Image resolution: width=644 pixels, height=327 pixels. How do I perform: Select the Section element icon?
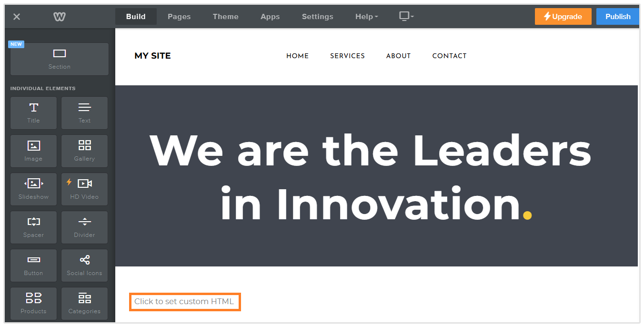pyautogui.click(x=60, y=54)
